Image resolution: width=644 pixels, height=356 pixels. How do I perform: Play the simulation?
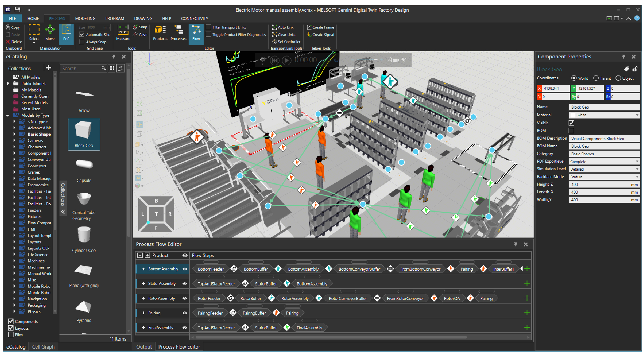pyautogui.click(x=286, y=60)
